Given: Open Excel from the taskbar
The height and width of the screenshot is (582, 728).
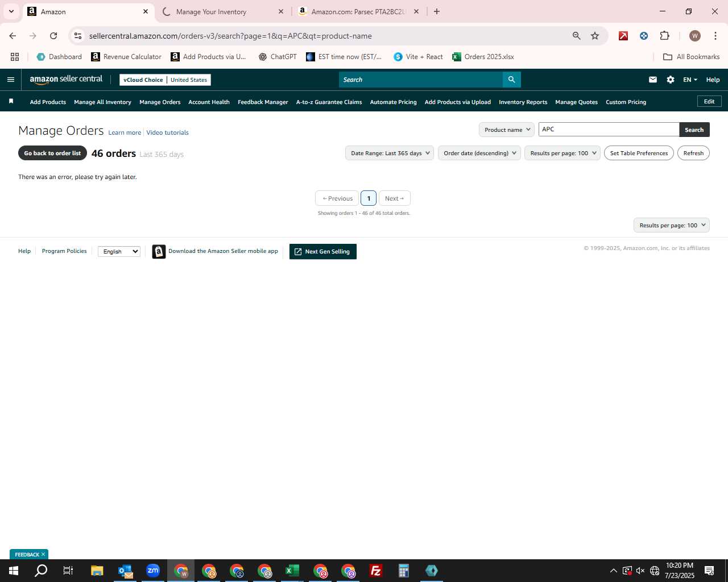Looking at the screenshot, I should point(292,571).
